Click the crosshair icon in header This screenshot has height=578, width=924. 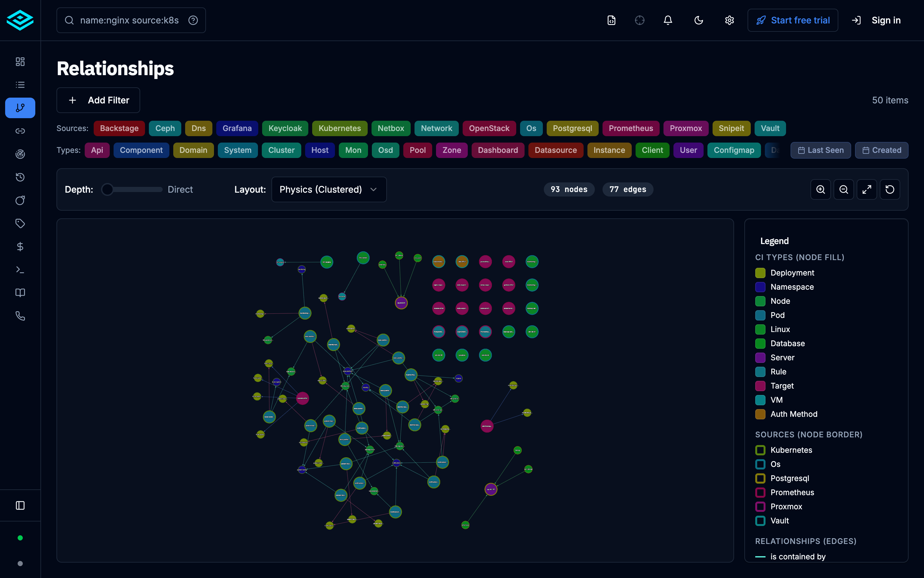639,20
